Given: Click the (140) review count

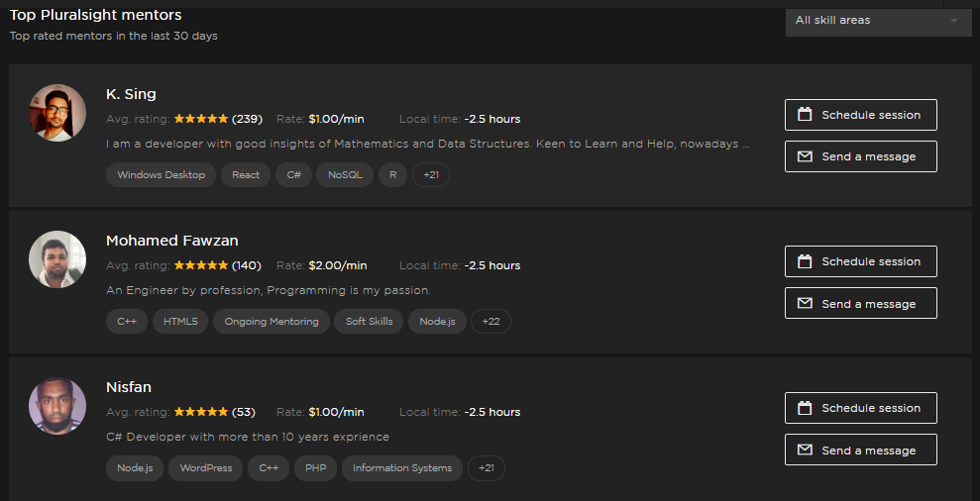Looking at the screenshot, I should [x=247, y=265].
